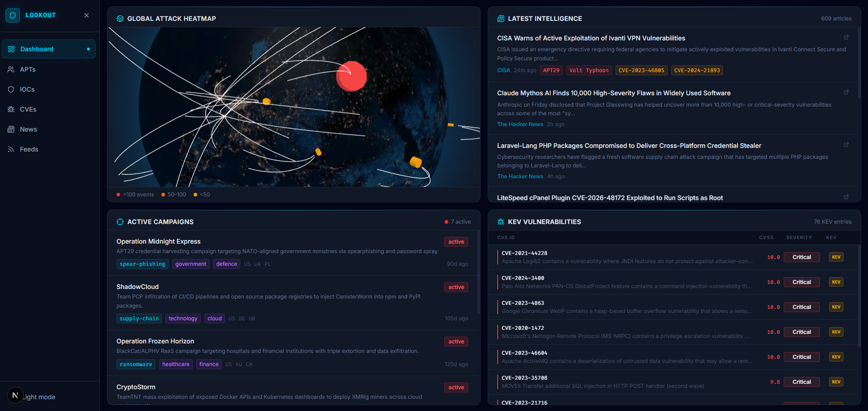Open external link for Claude Mythos article

(x=846, y=92)
